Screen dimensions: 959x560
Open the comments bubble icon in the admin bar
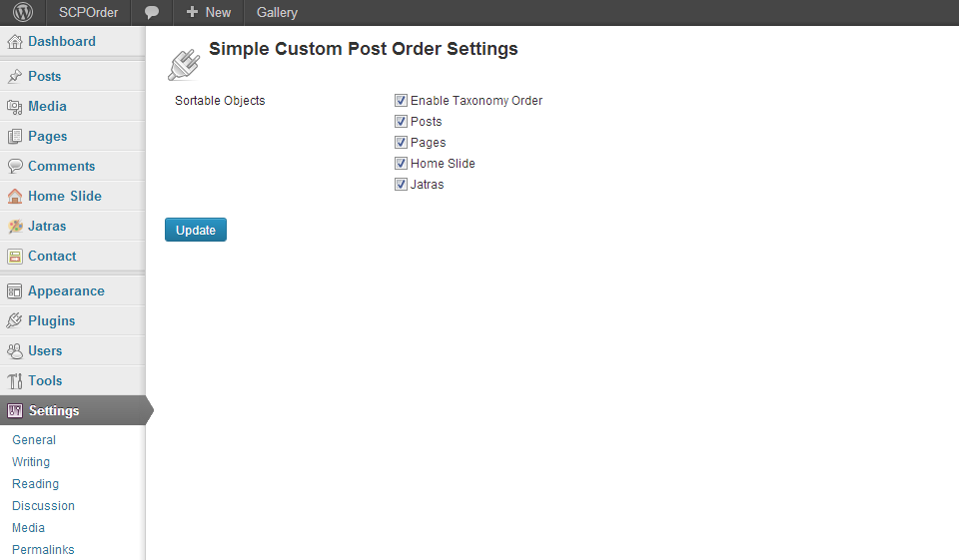click(x=152, y=13)
